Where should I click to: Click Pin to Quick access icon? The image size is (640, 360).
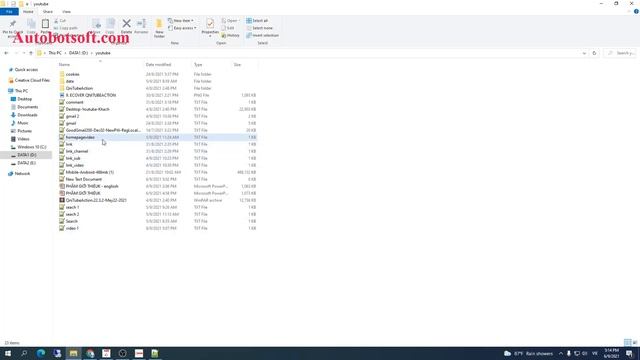13,27
